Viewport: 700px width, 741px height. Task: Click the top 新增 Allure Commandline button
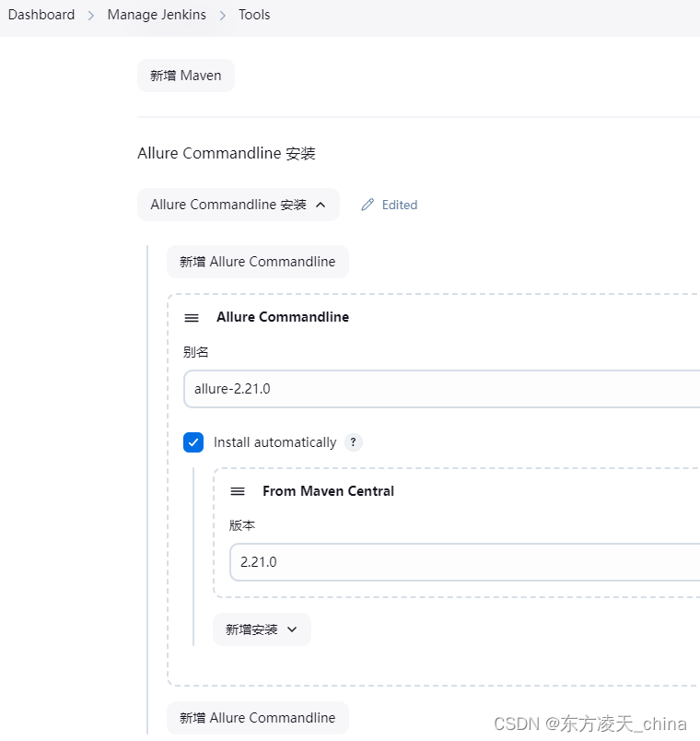pyautogui.click(x=257, y=262)
